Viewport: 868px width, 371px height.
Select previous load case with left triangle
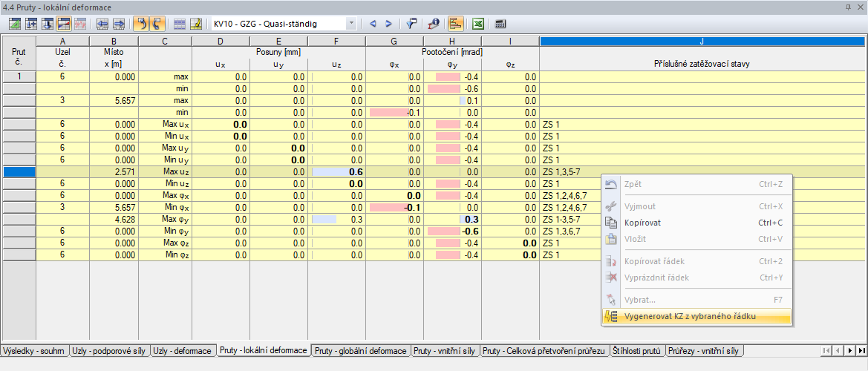(x=373, y=24)
